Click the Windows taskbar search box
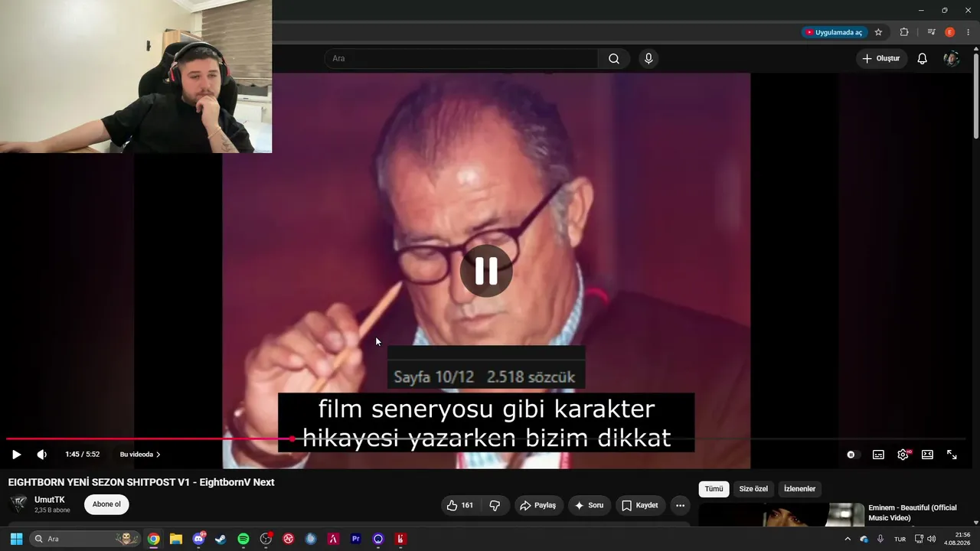Viewport: 980px width, 551px height. click(85, 539)
